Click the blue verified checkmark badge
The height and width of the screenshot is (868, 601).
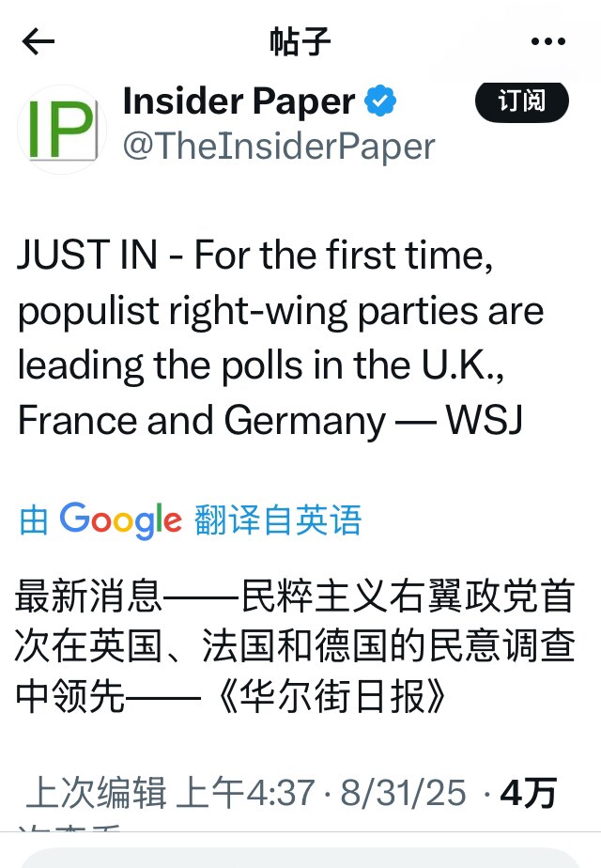380,100
